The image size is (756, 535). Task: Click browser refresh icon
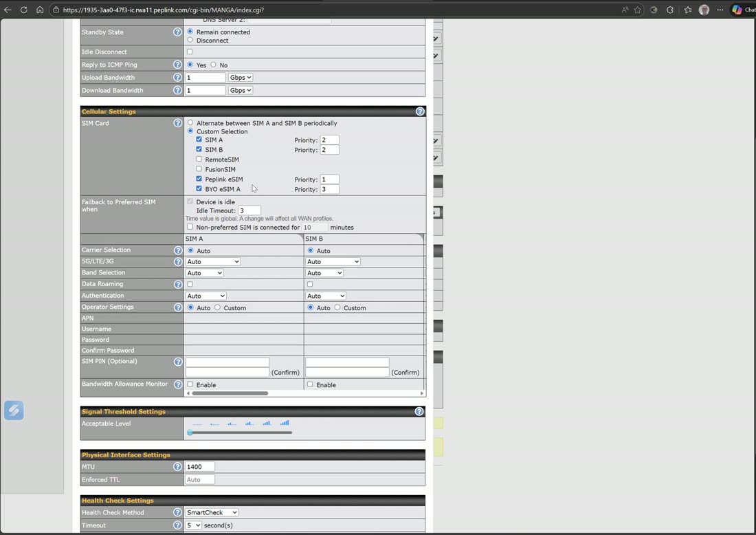click(x=23, y=10)
